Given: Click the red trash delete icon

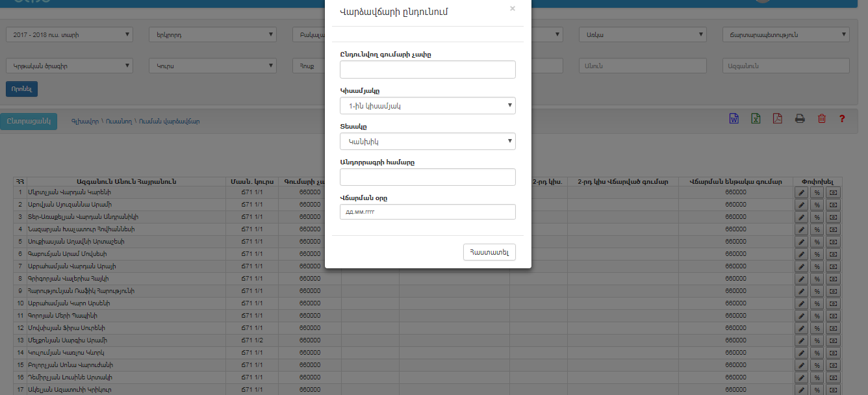Looking at the screenshot, I should (x=822, y=119).
